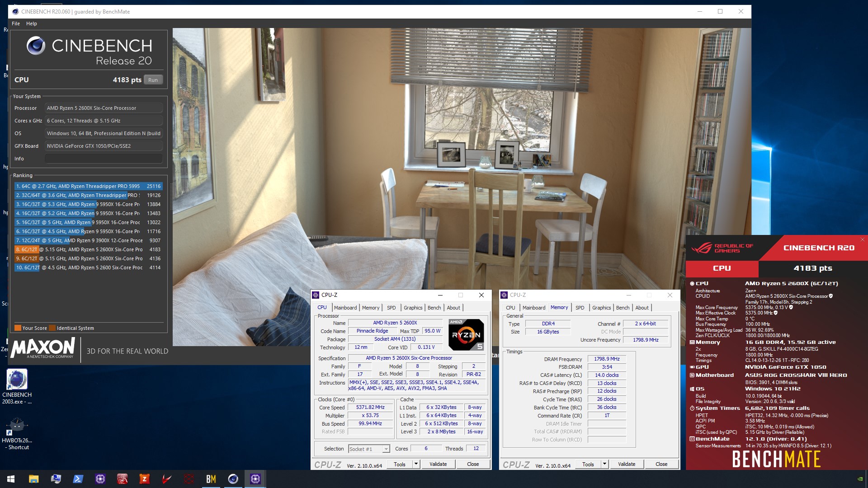Click the BenchMate section icon in result panel

692,439
